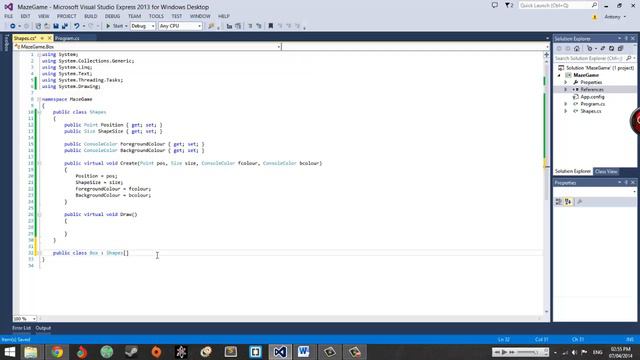The image size is (640, 360).
Task: Open Chrome from the taskbar
Action: pyautogui.click(x=57, y=352)
